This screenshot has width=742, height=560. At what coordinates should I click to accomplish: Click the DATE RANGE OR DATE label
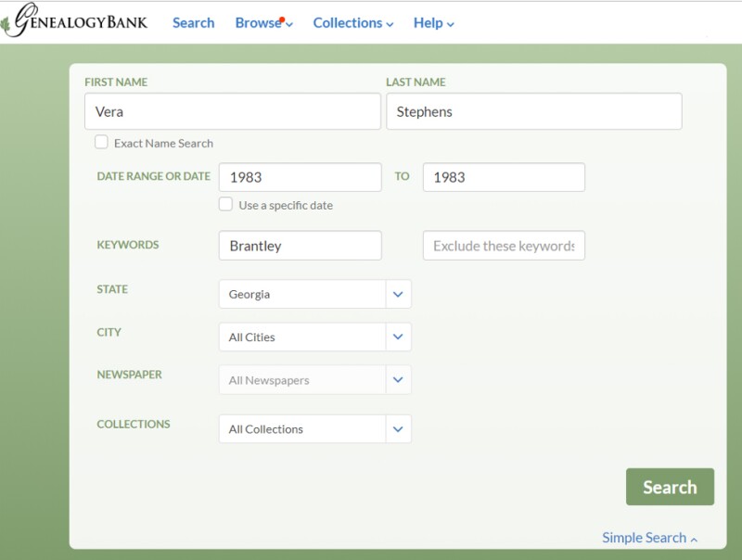153,176
